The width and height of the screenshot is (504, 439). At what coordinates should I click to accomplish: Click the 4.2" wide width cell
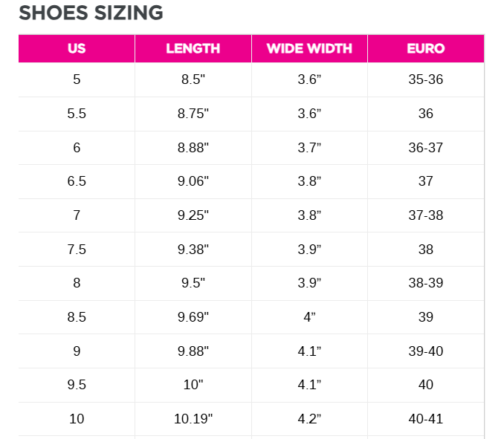(x=309, y=419)
